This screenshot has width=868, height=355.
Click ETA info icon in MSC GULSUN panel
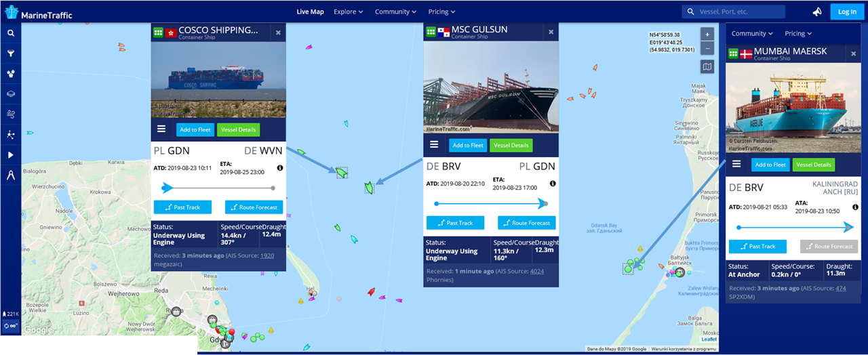[553, 184]
